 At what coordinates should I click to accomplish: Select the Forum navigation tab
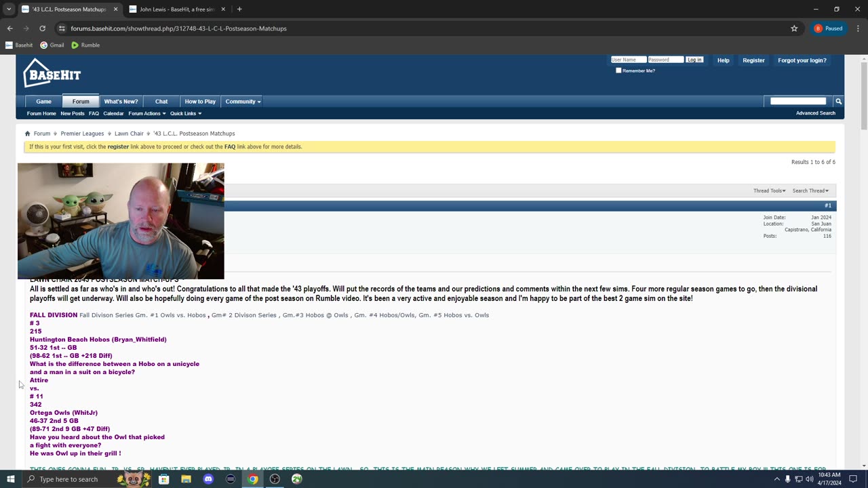tap(81, 102)
